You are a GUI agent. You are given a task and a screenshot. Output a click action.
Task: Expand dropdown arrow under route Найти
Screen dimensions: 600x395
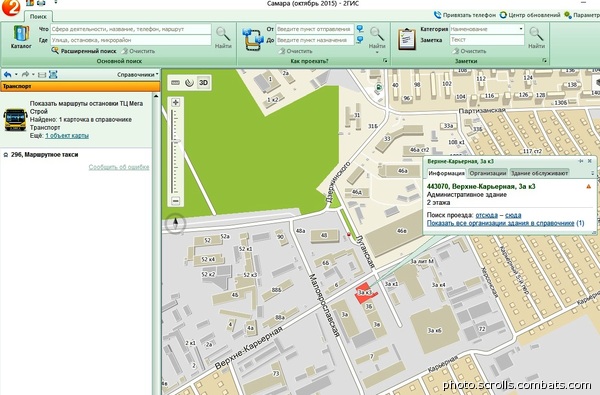(377, 52)
